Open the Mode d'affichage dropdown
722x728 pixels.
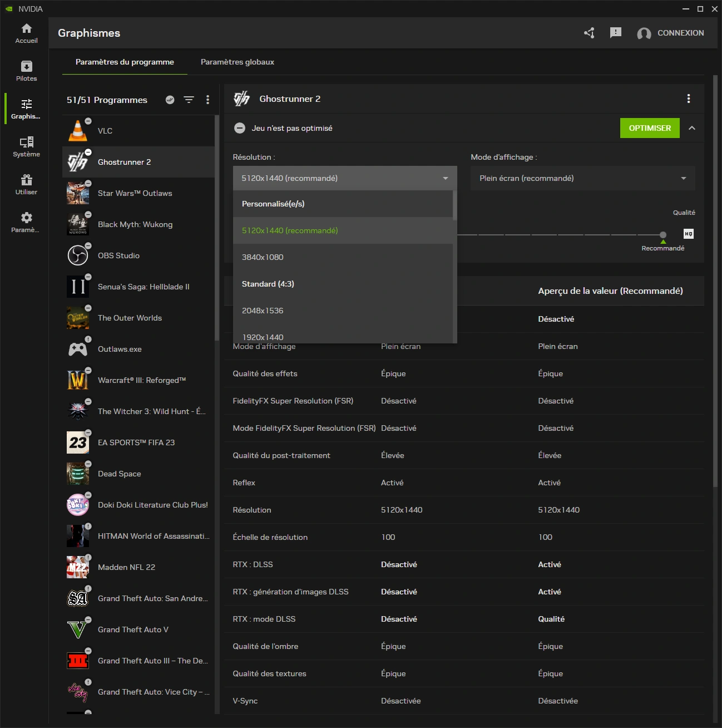583,178
